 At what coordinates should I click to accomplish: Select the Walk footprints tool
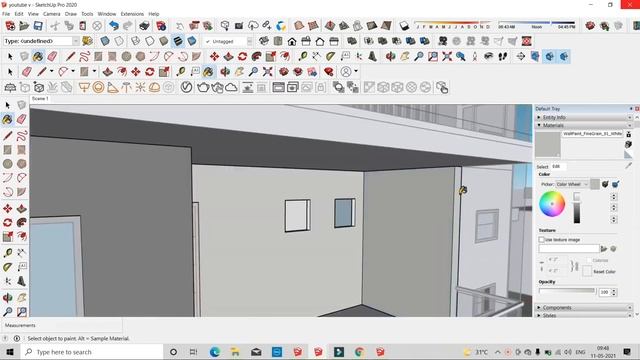(x=503, y=56)
